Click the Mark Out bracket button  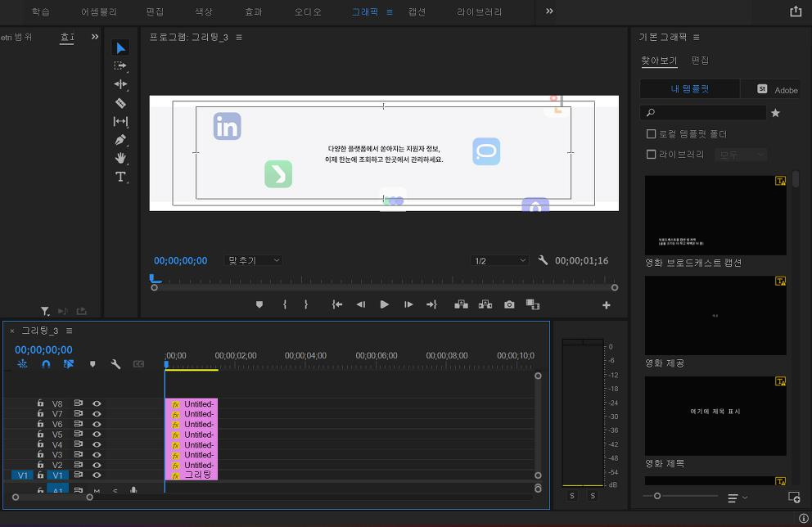pyautogui.click(x=306, y=305)
